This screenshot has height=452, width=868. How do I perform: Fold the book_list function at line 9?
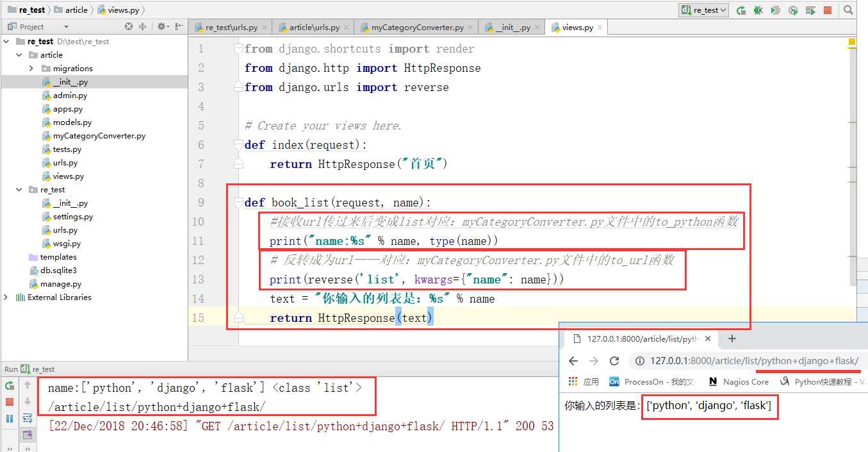(238, 203)
